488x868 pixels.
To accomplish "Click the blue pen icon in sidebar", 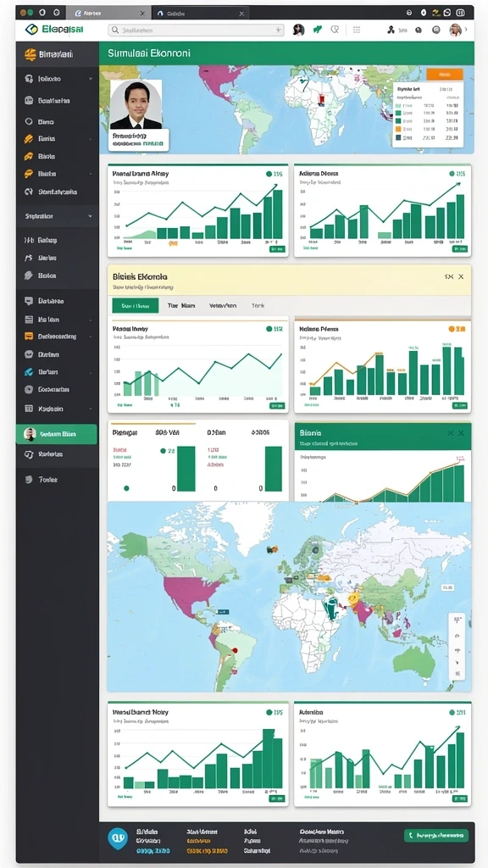I will [29, 372].
